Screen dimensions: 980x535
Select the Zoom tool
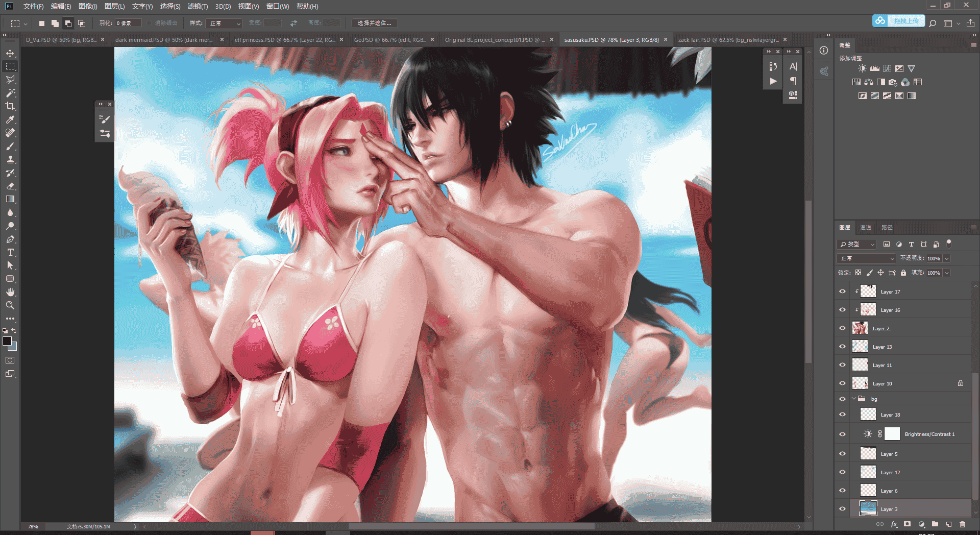tap(10, 305)
